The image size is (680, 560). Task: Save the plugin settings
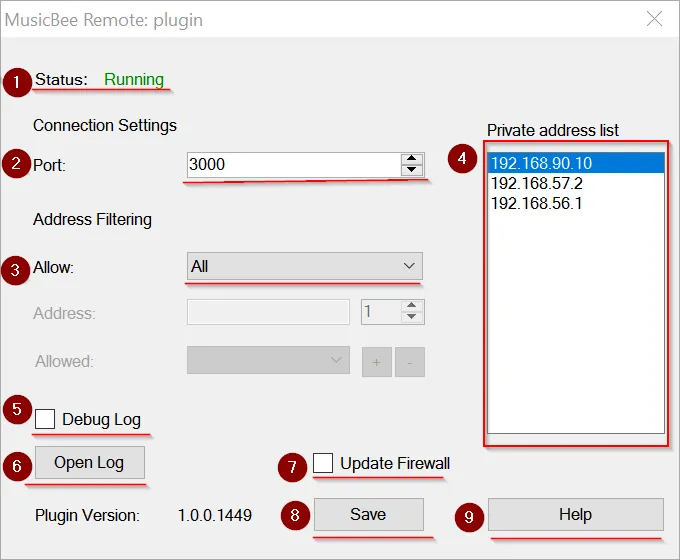point(369,514)
